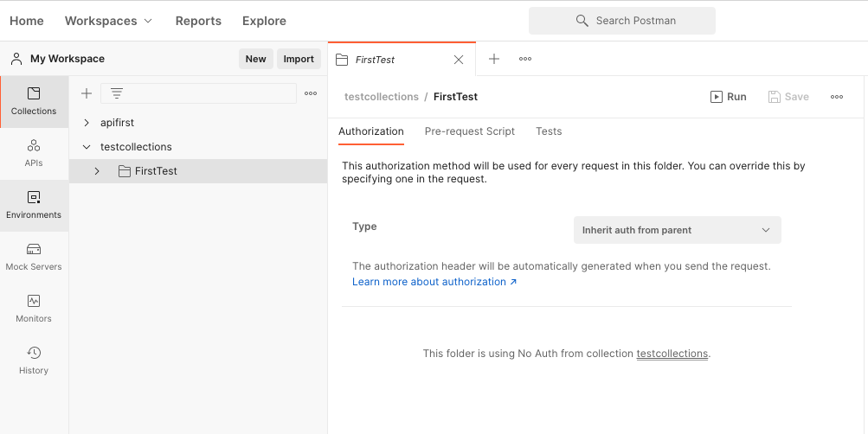This screenshot has width=868, height=434.
Task: Open the Inherit auth from parent dropdown
Action: (x=677, y=230)
